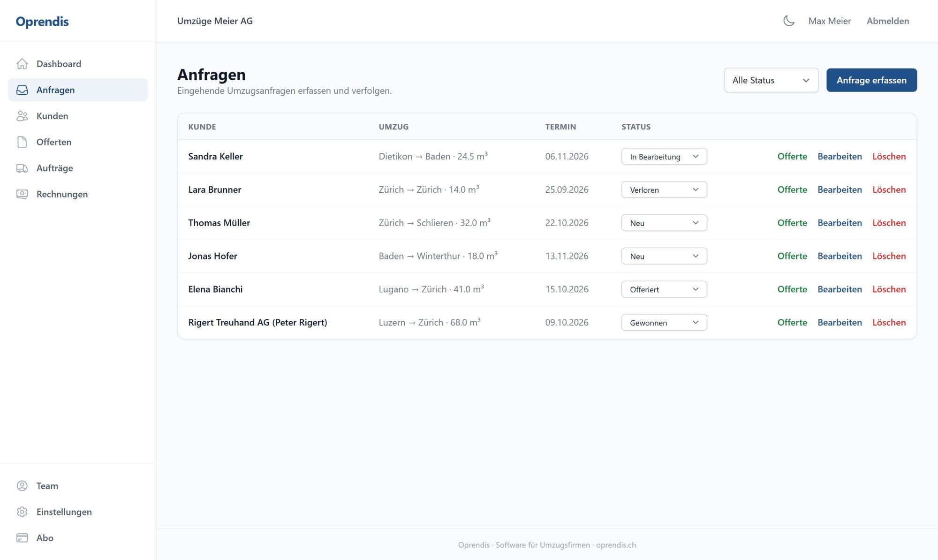Viewport: 938px width, 560px height.
Task: Click the Anfragen inbox icon
Action: coord(22,90)
